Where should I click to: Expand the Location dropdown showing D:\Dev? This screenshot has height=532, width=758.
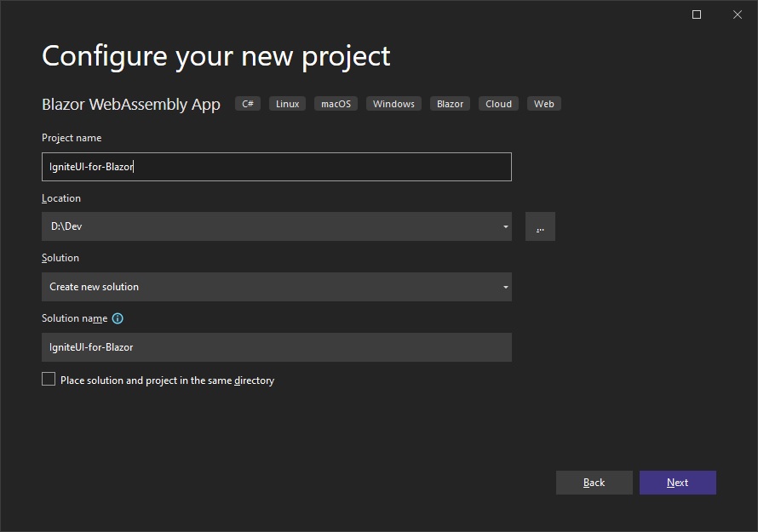(x=505, y=226)
